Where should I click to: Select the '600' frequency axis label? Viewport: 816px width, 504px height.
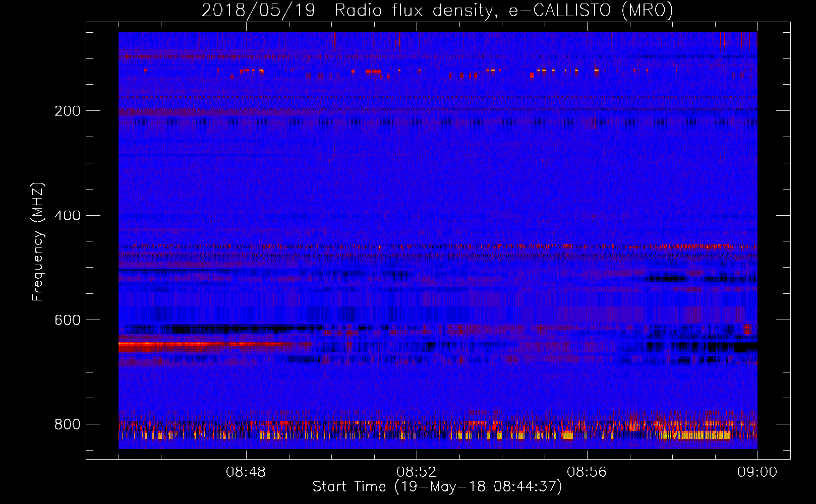pos(67,321)
